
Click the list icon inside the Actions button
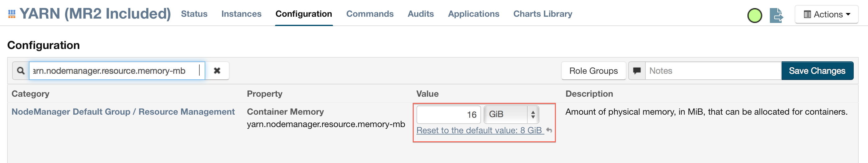[807, 15]
